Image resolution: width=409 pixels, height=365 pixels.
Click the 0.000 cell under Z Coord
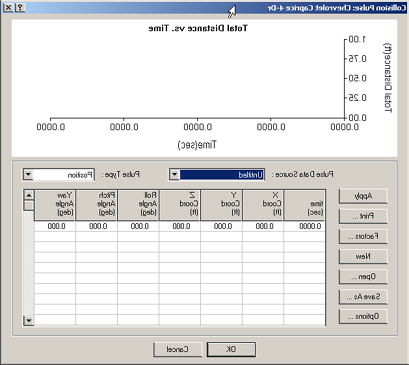point(180,226)
